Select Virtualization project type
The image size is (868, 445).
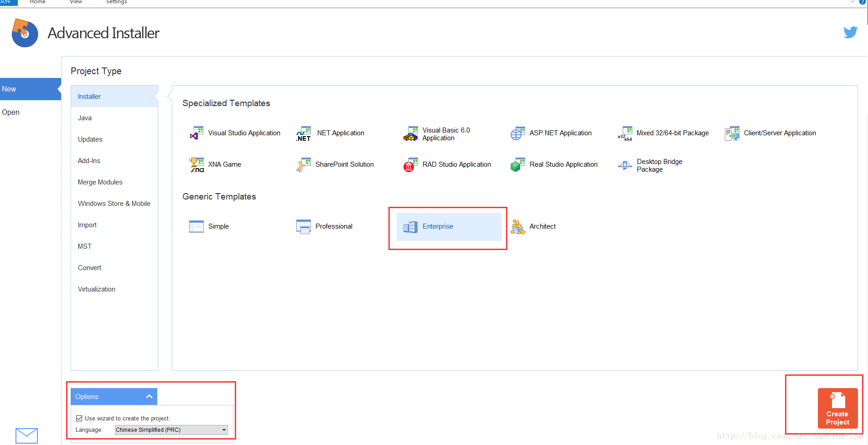pos(114,289)
